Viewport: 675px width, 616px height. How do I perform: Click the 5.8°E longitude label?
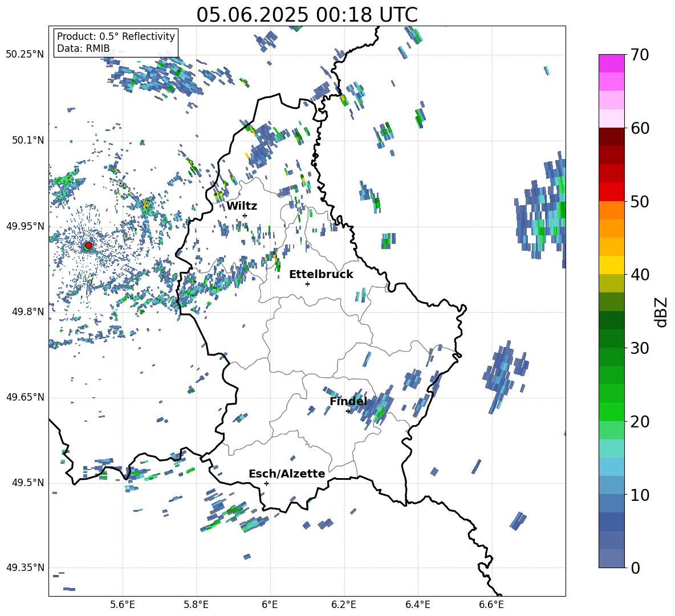tap(196, 605)
